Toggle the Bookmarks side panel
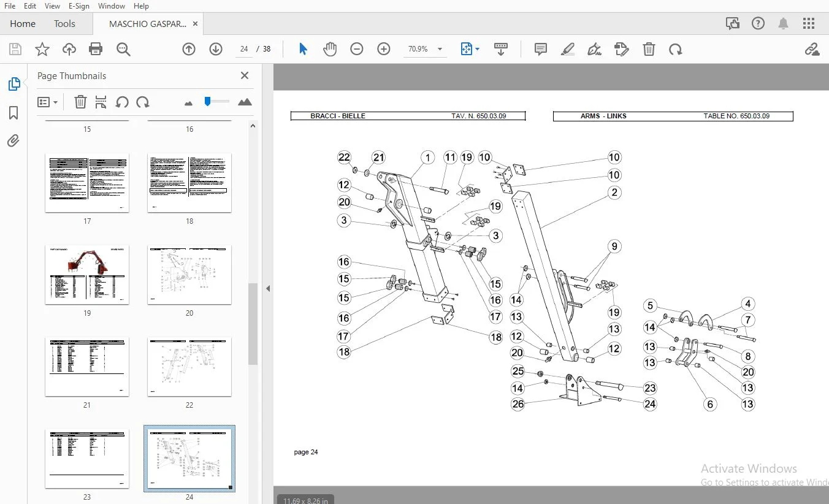Image resolution: width=829 pixels, height=504 pixels. tap(13, 113)
